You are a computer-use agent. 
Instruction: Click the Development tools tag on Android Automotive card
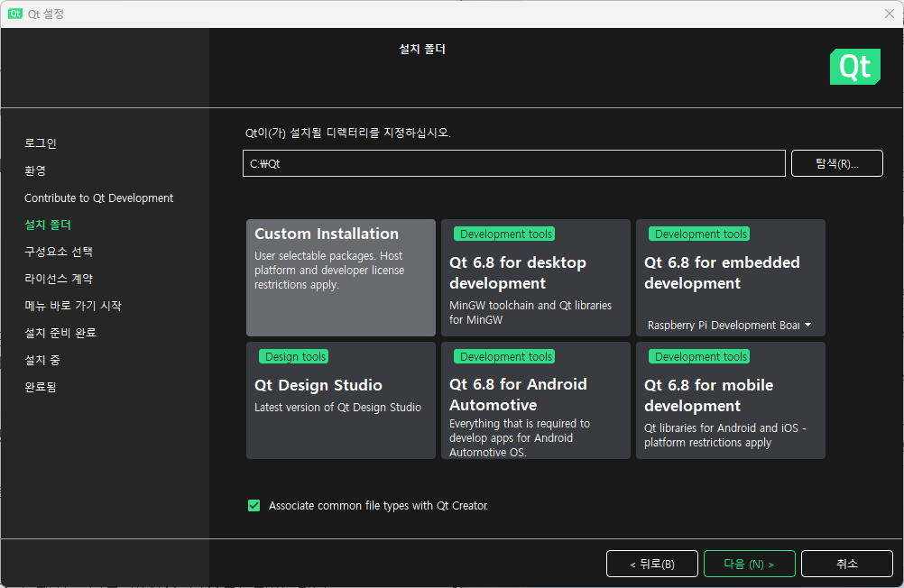click(x=505, y=357)
